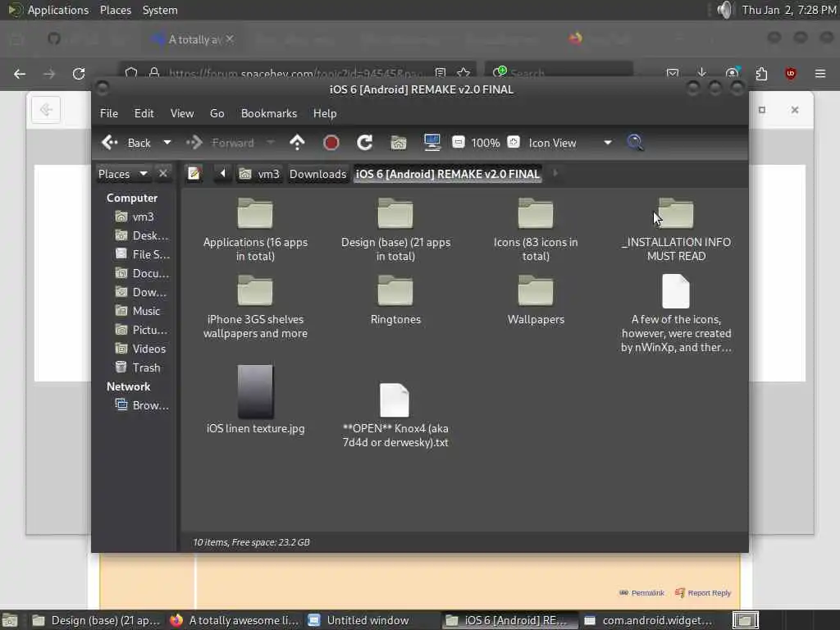Open the Places menu in top panel
The image size is (840, 630).
115,10
